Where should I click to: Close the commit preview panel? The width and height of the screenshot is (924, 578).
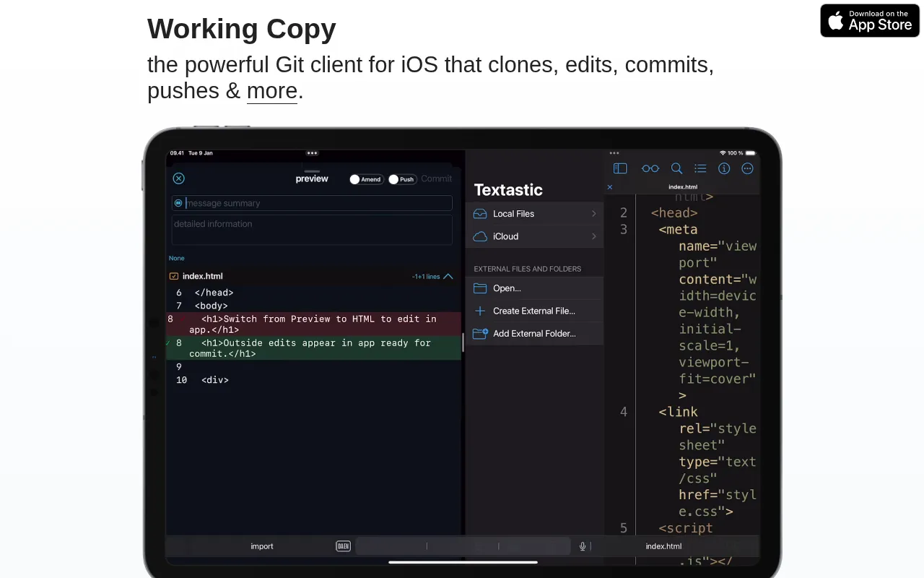[179, 178]
